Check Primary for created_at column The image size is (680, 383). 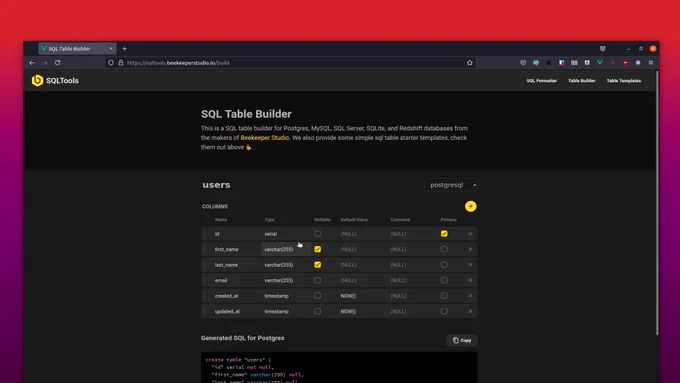(444, 296)
